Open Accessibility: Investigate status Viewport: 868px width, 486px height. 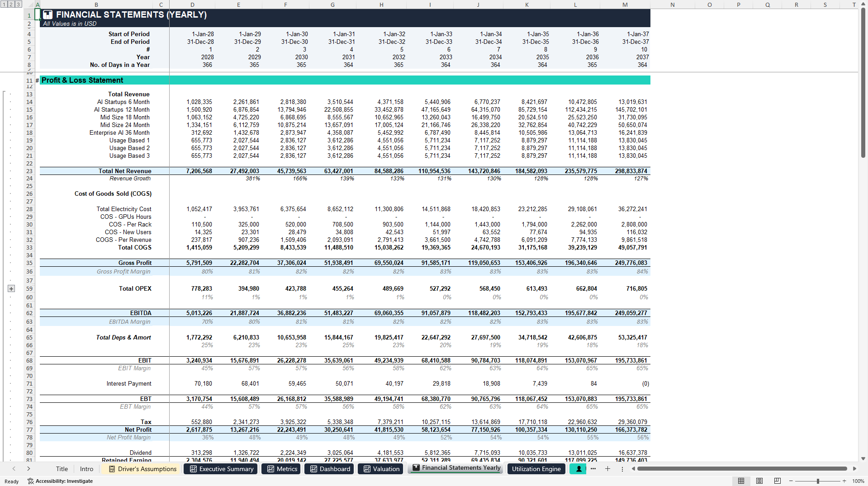point(60,481)
